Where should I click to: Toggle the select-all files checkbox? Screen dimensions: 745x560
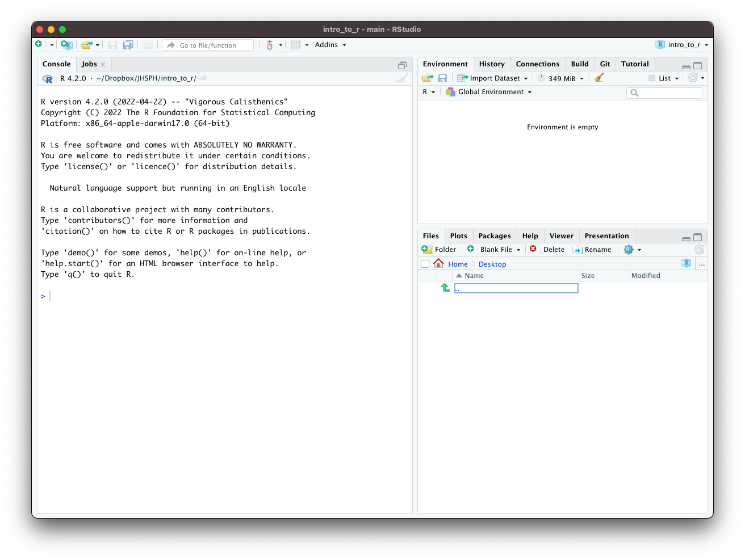click(425, 264)
